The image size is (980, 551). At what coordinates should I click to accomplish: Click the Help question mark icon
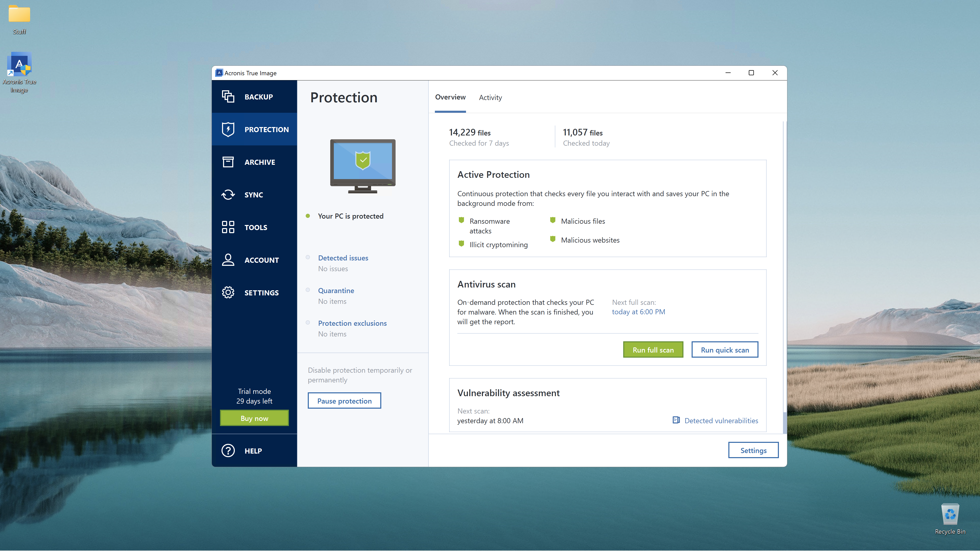(x=228, y=450)
